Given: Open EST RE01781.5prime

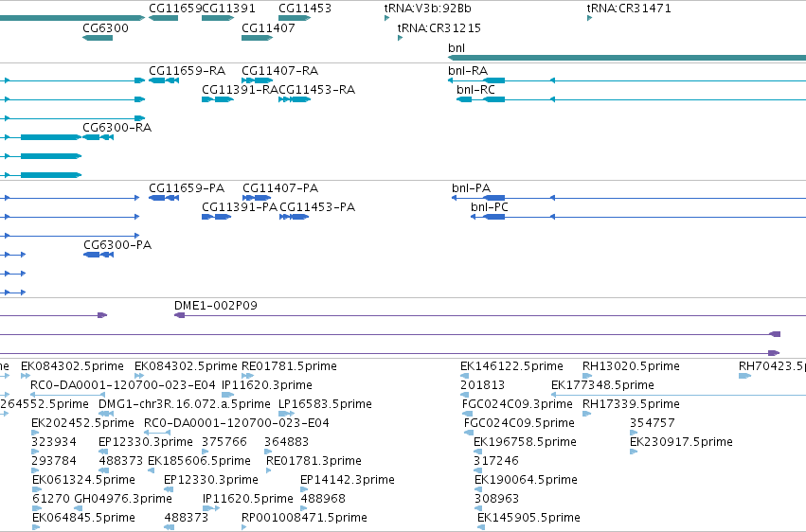Looking at the screenshot, I should click(x=290, y=366).
